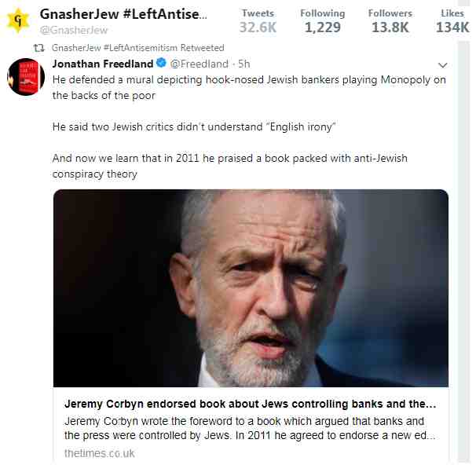Open Jonathan Freedland's profile picture

coord(26,77)
